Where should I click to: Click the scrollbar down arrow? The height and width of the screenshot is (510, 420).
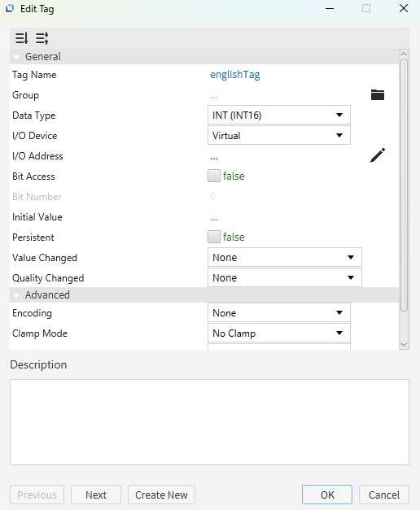point(404,345)
